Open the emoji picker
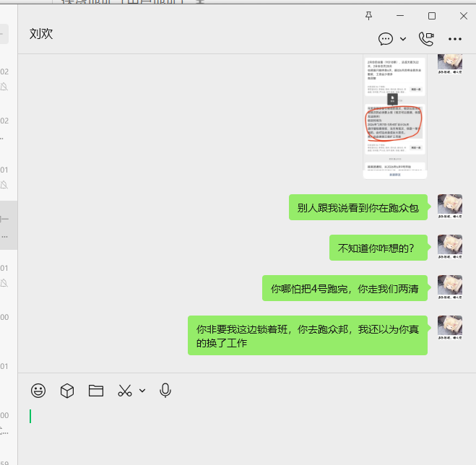The width and height of the screenshot is (476, 465). (x=38, y=391)
